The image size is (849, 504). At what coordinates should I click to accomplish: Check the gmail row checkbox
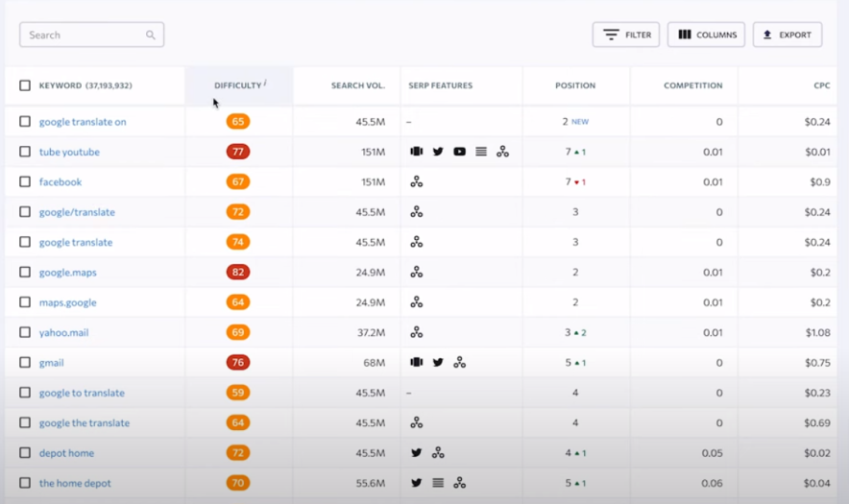[25, 362]
